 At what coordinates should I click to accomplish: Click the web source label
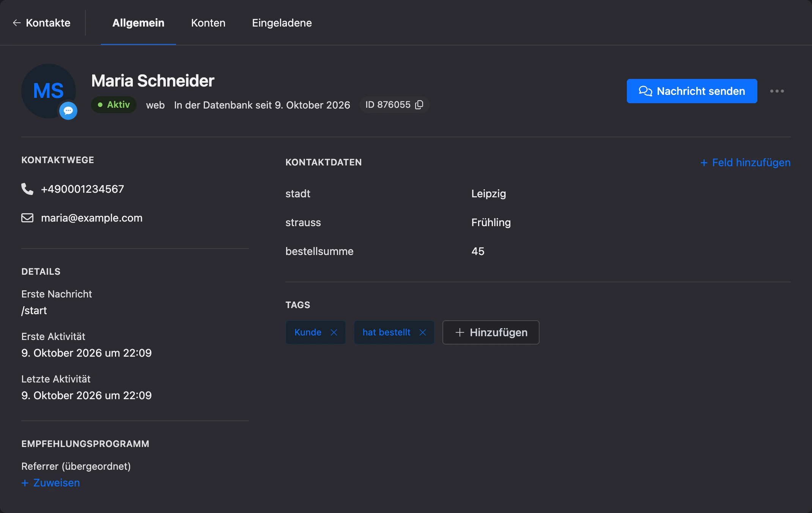tap(155, 105)
